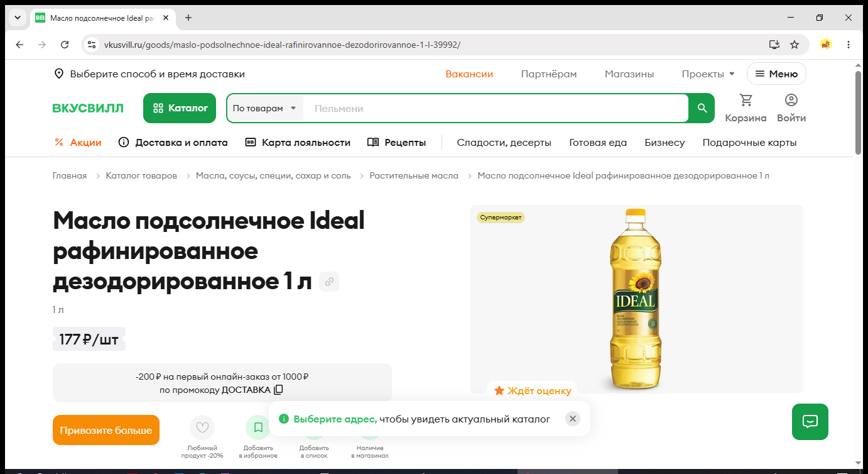View site information next to the URL
Screen dimensions: 868x474
click(x=92, y=45)
